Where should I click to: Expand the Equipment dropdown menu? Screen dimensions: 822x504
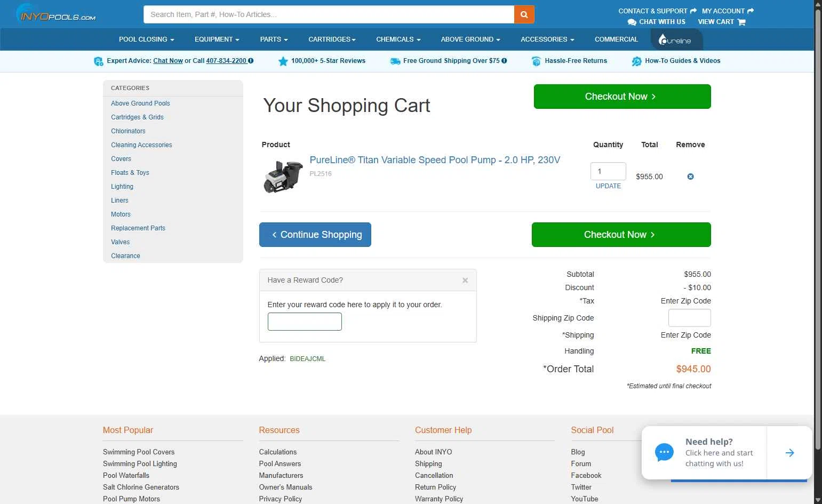coord(217,39)
